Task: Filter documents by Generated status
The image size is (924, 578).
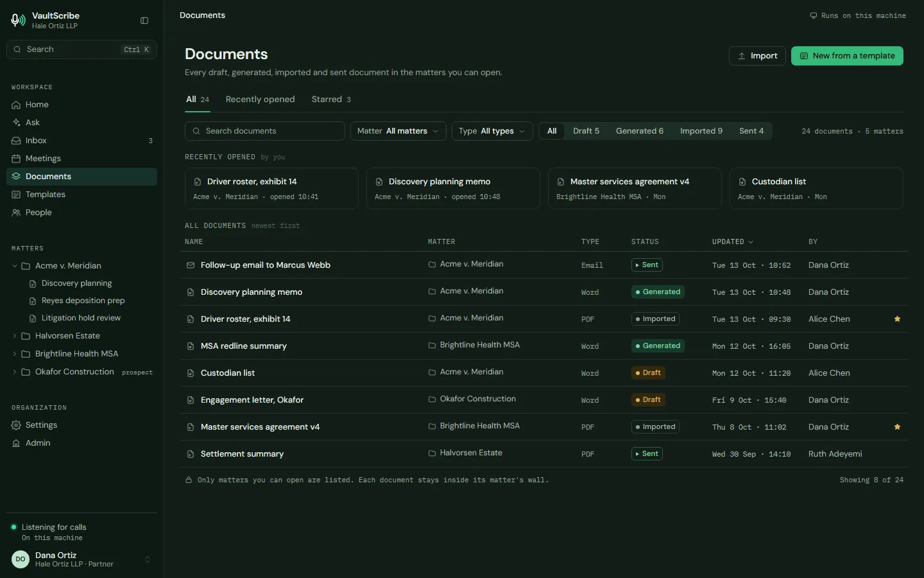Action: click(640, 131)
